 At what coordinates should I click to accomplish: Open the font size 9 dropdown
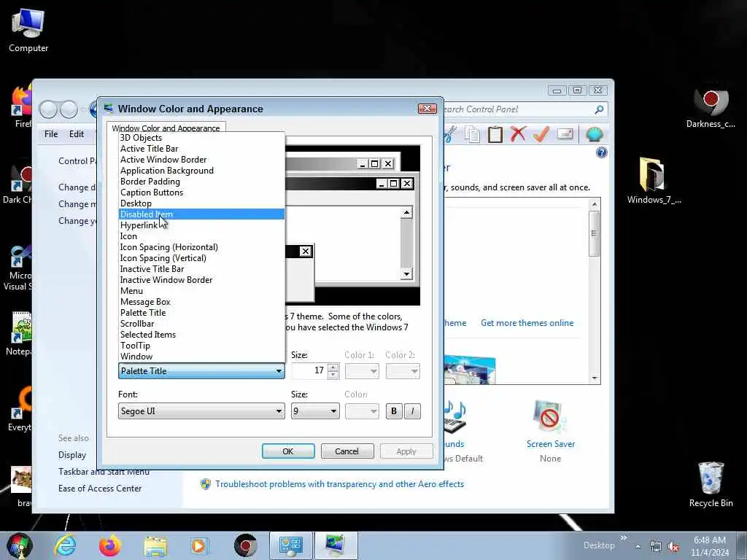point(315,411)
